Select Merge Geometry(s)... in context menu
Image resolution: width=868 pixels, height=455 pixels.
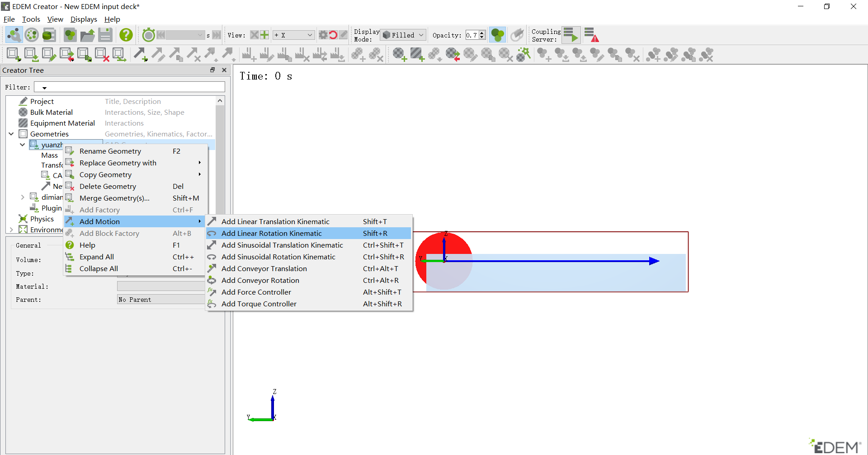(136, 198)
